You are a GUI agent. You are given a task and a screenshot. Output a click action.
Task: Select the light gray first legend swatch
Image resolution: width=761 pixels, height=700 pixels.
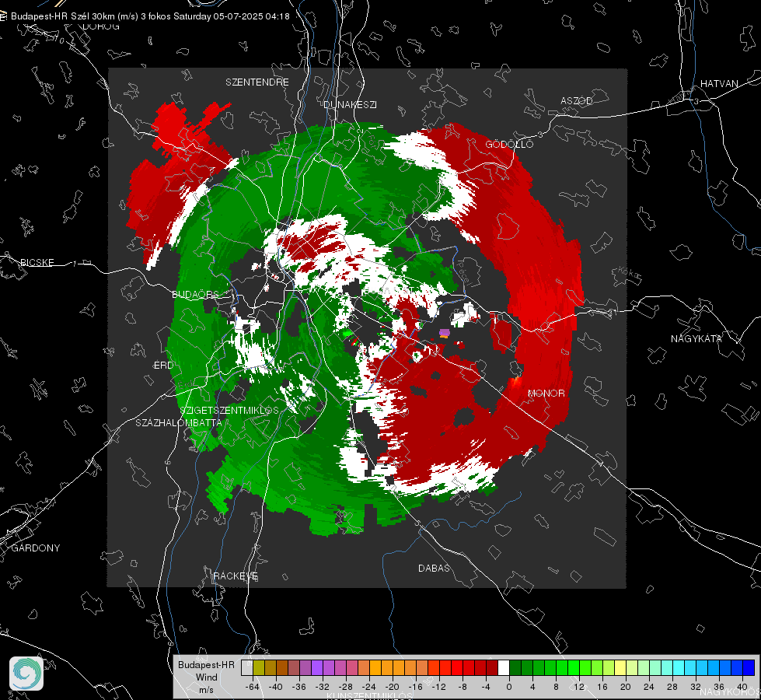(x=247, y=667)
